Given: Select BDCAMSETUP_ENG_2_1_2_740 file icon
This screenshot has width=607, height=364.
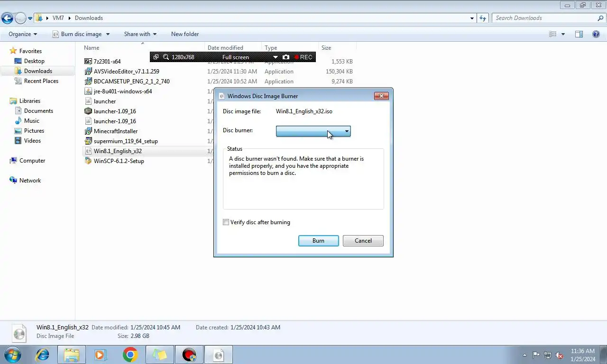Looking at the screenshot, I should click(88, 82).
